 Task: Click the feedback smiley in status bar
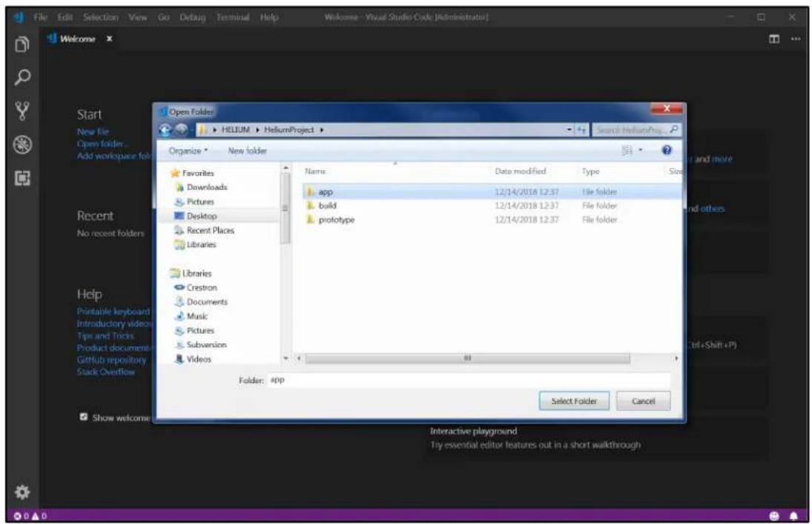pos(773,516)
